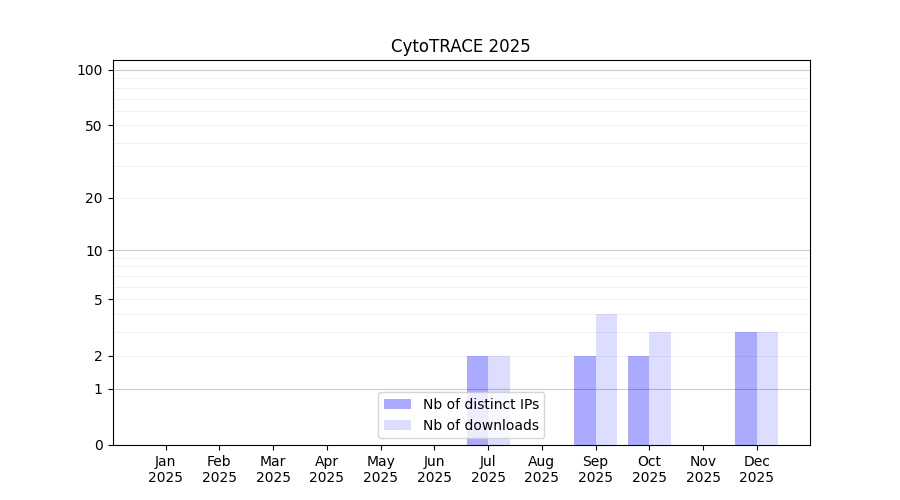Click the Feb 2025 x-axis label
The image size is (900, 500).
[219, 470]
